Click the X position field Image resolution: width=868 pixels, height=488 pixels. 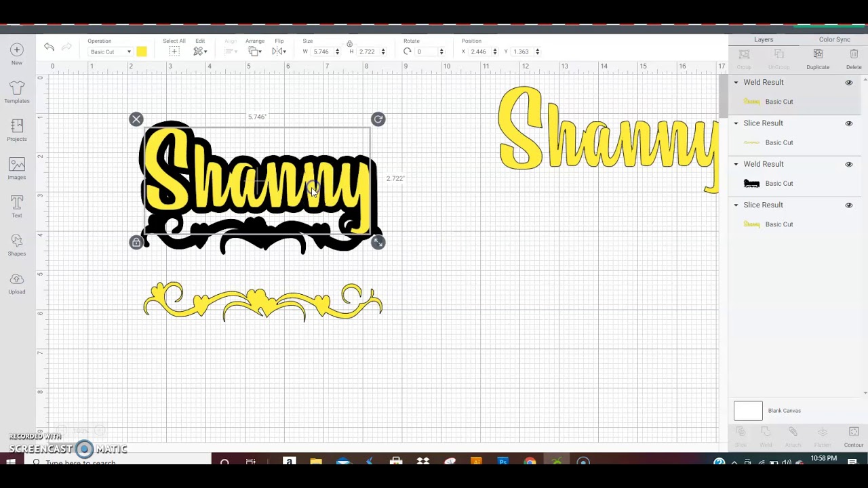[x=479, y=52]
